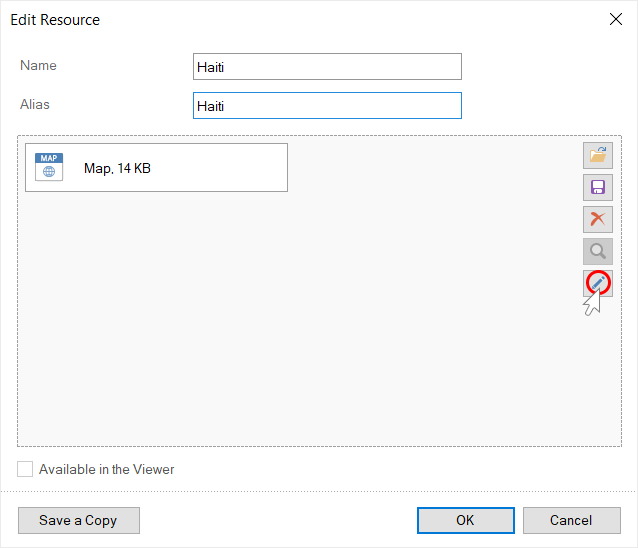Click the magnifier view resource icon

click(598, 252)
